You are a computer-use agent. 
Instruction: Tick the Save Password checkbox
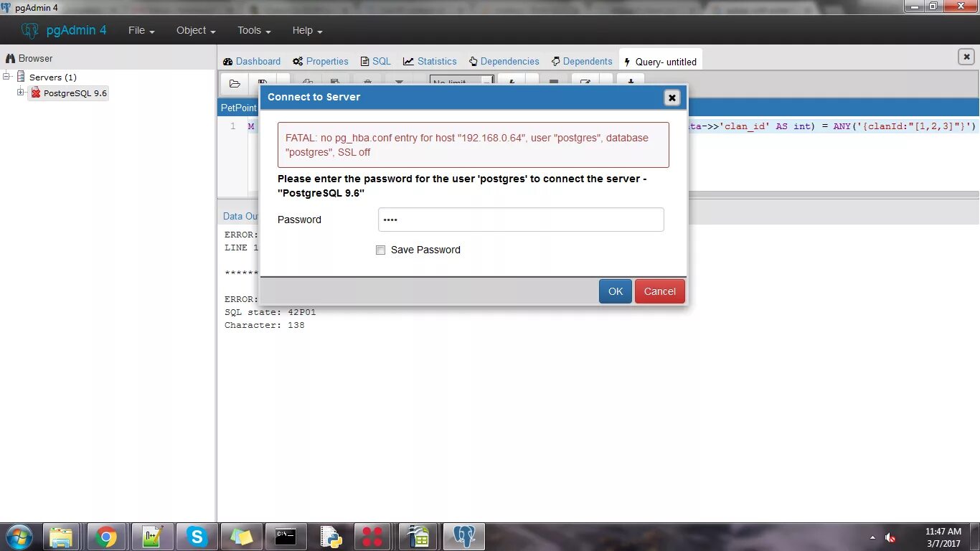coord(381,250)
